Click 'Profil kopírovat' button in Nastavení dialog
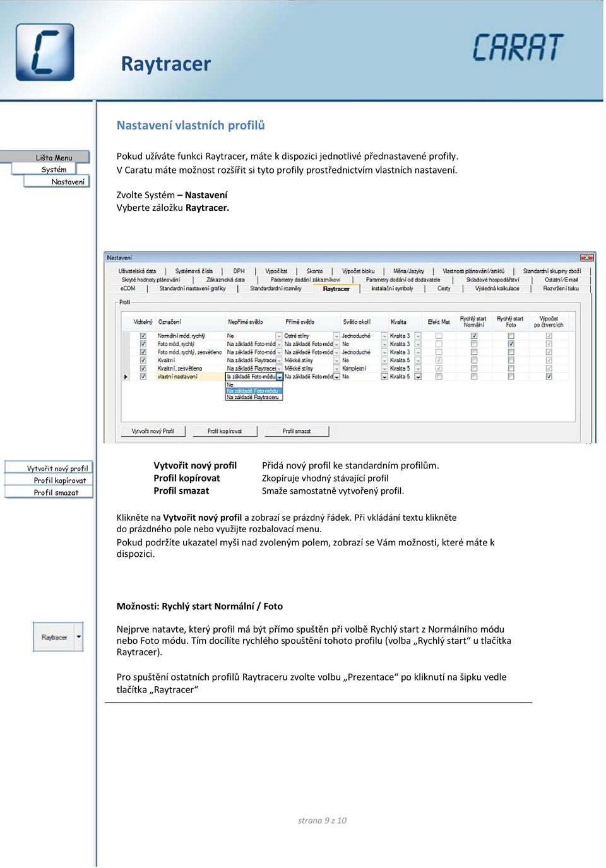The height and width of the screenshot is (868, 606). 225,431
